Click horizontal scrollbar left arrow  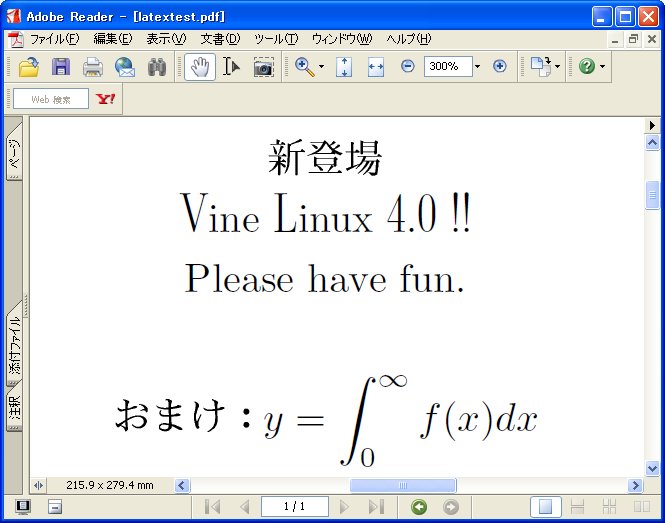click(x=182, y=485)
